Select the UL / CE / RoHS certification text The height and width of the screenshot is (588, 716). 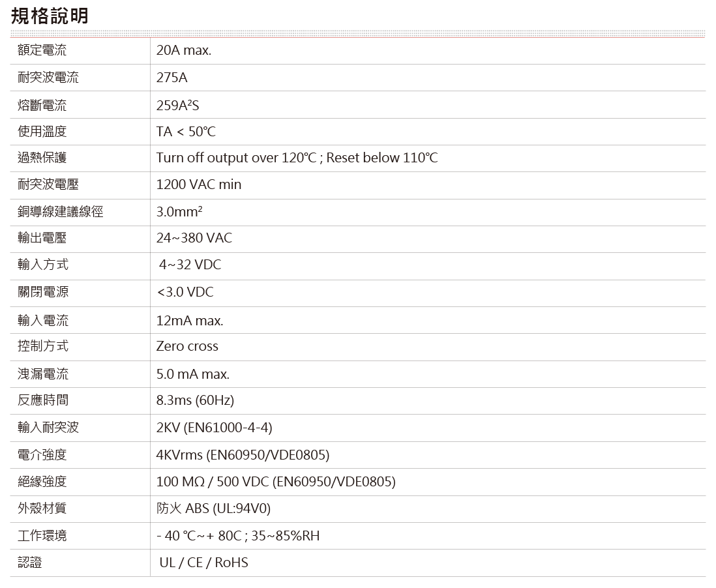tap(203, 563)
